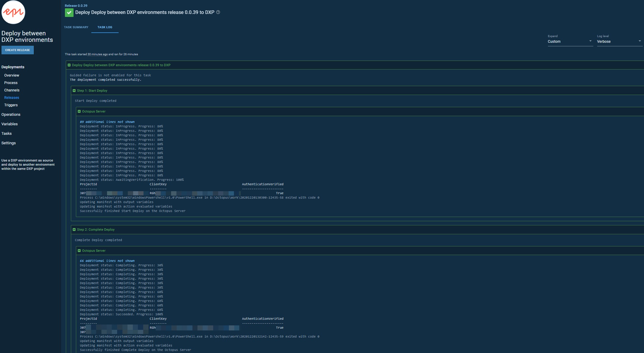Click the help question mark icon

click(x=218, y=12)
